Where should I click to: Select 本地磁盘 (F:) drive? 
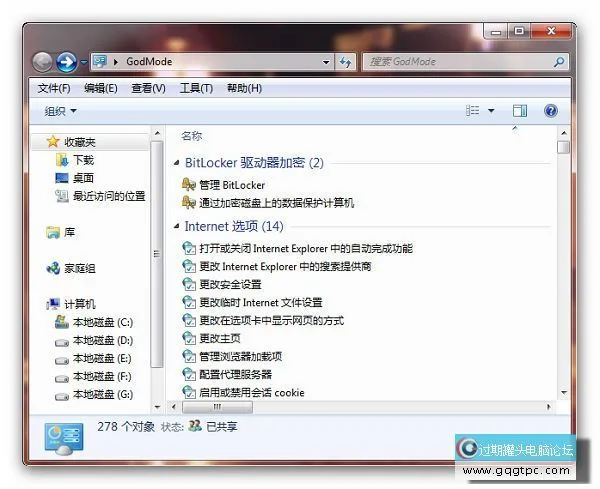pyautogui.click(x=102, y=377)
